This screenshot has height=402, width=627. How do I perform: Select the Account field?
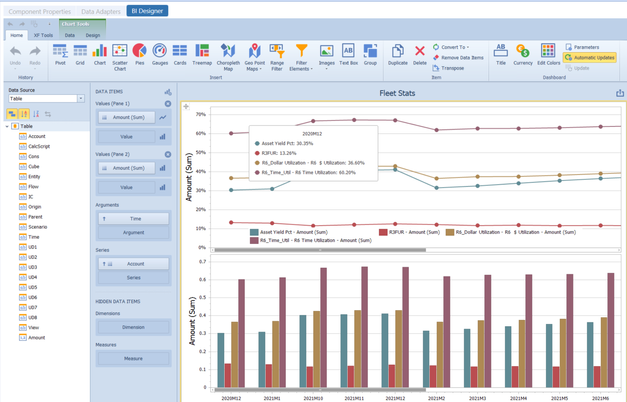[x=36, y=136]
